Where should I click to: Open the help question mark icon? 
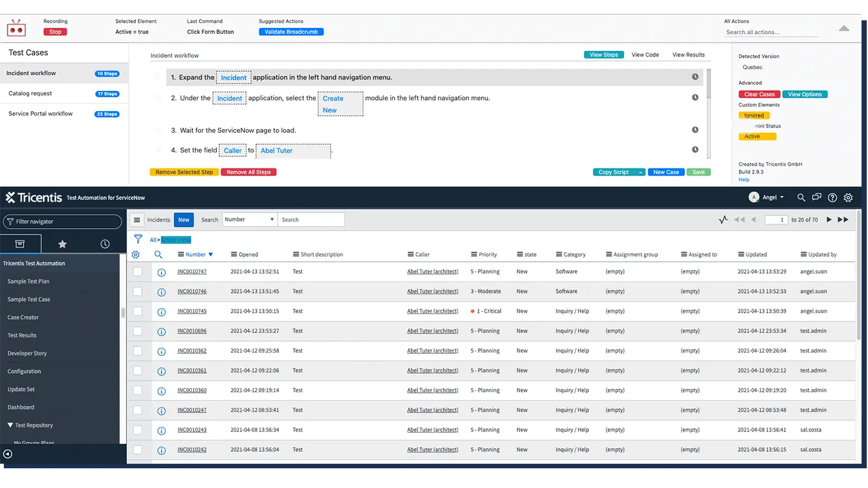tap(832, 198)
